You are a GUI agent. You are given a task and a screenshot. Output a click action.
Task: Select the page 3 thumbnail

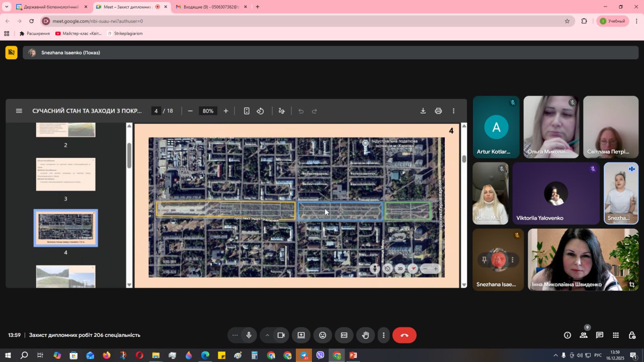click(65, 174)
